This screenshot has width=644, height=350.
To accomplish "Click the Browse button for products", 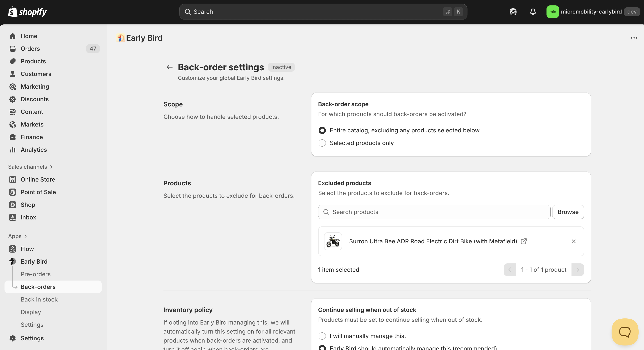I will pos(568,212).
